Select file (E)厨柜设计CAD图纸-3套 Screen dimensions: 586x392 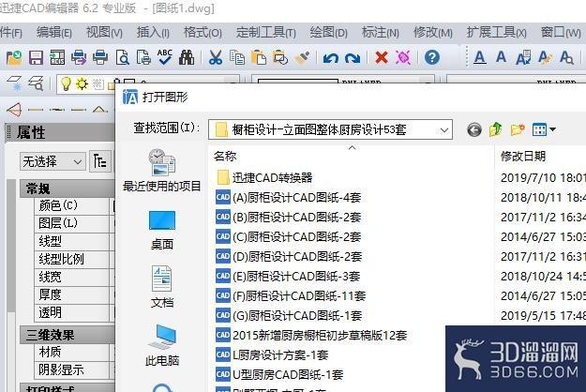point(288,277)
